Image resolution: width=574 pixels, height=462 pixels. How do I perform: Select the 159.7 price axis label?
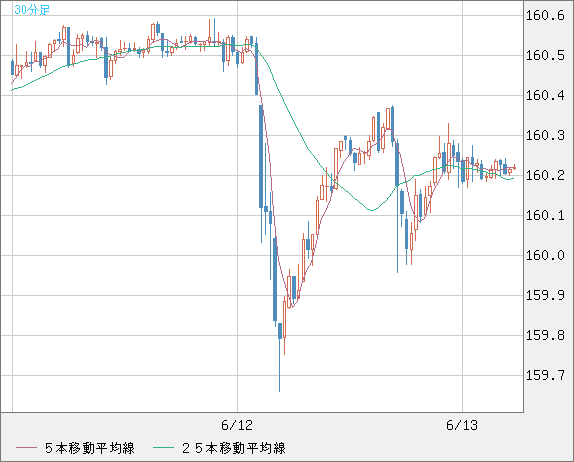tap(545, 375)
